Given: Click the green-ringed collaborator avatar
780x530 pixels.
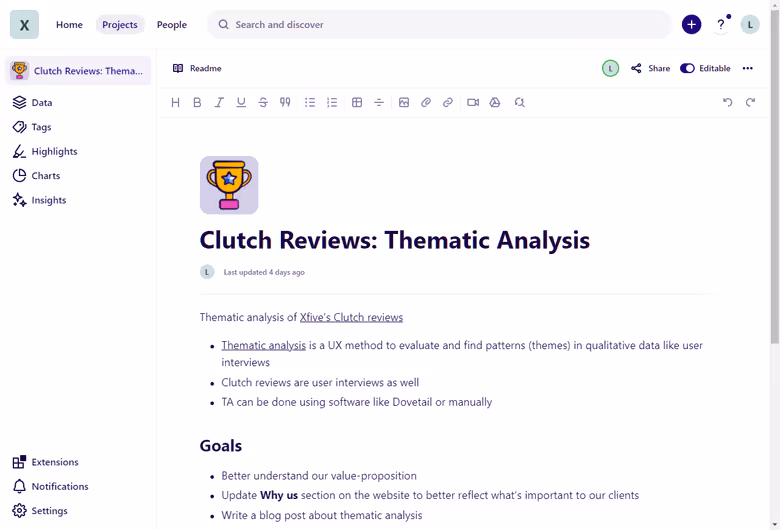Looking at the screenshot, I should tap(610, 68).
